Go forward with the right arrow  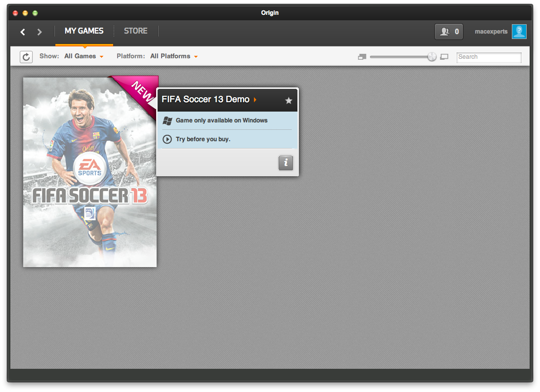(39, 32)
